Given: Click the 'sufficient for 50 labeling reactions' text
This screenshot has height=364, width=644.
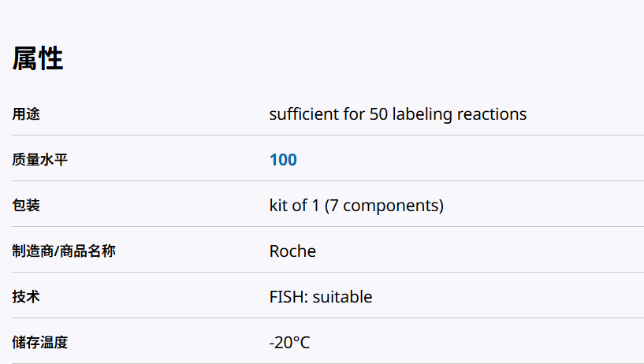Looking at the screenshot, I should [x=397, y=114].
